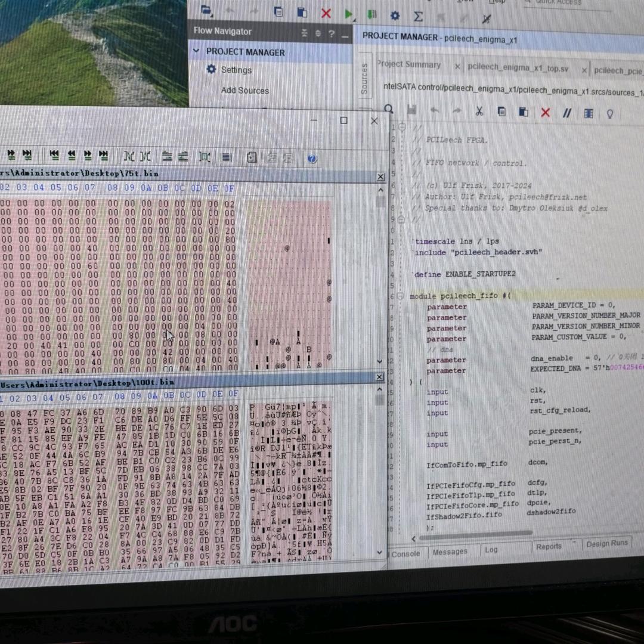Collapse the module pcileech_fifo code fold marker

(x=401, y=296)
